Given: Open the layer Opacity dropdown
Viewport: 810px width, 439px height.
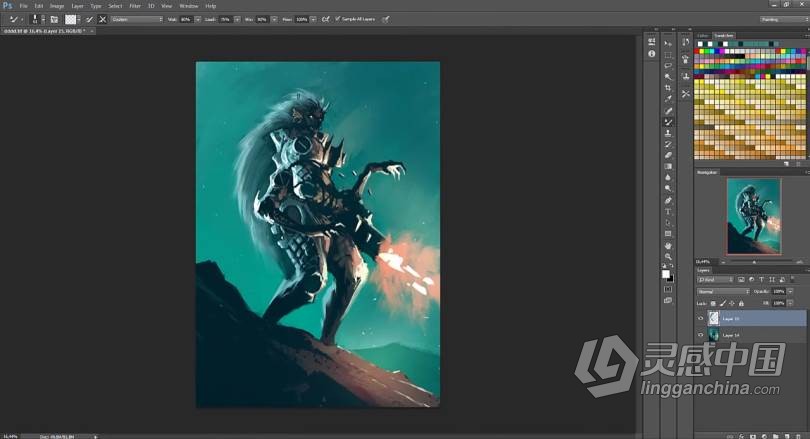Looking at the screenshot, I should pyautogui.click(x=790, y=292).
